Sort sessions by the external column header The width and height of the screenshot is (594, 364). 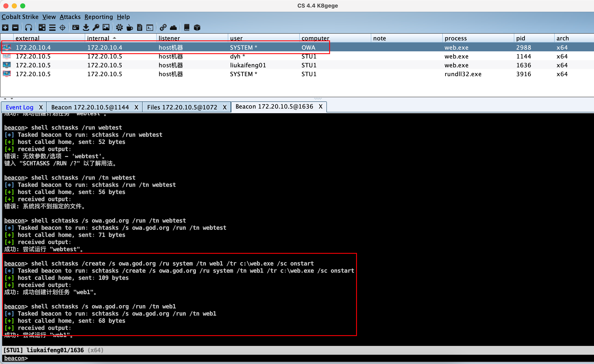[x=49, y=38]
